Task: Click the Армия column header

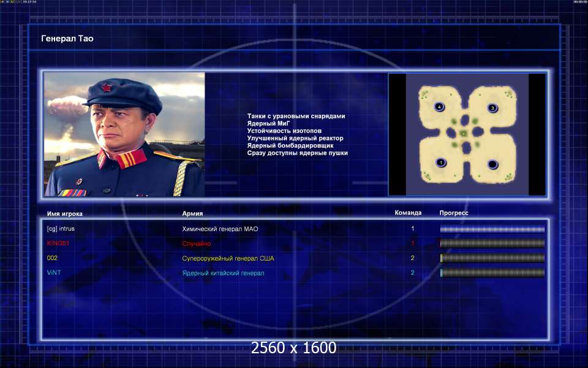Action: pyautogui.click(x=192, y=213)
